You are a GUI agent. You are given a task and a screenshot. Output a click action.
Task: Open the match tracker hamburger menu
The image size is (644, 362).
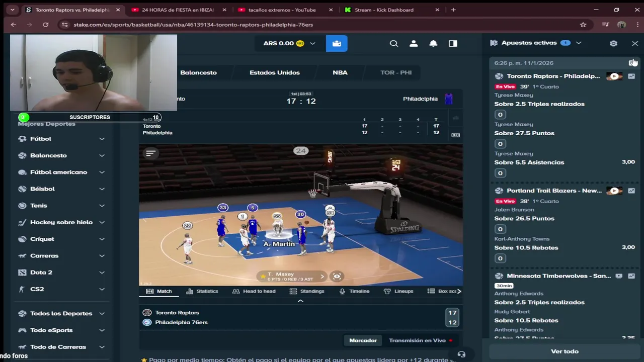pyautogui.click(x=150, y=153)
